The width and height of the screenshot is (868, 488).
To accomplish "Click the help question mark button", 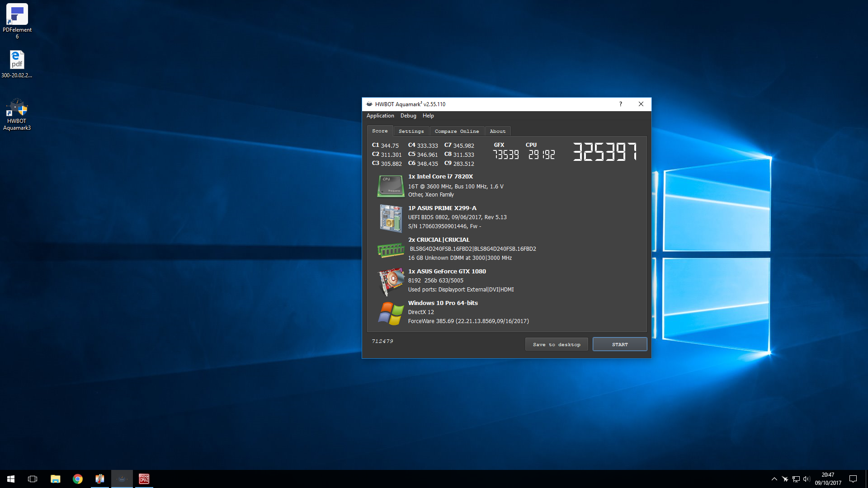I will [621, 104].
